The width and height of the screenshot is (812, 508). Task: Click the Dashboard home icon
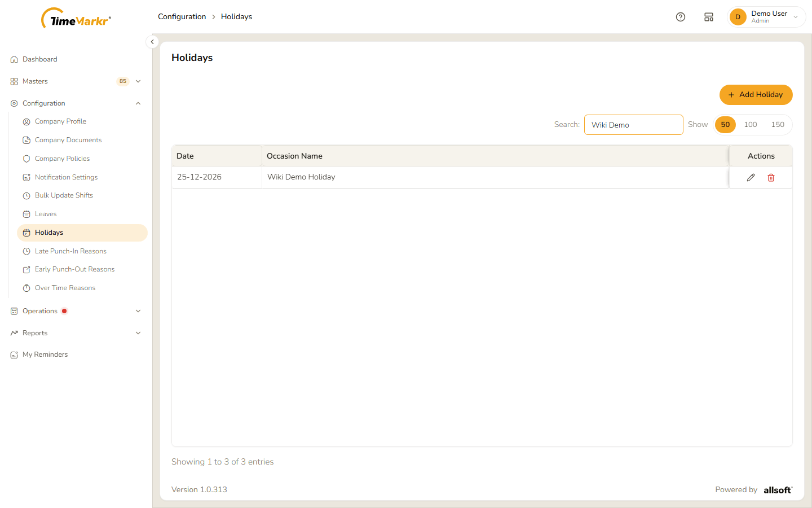(14, 59)
